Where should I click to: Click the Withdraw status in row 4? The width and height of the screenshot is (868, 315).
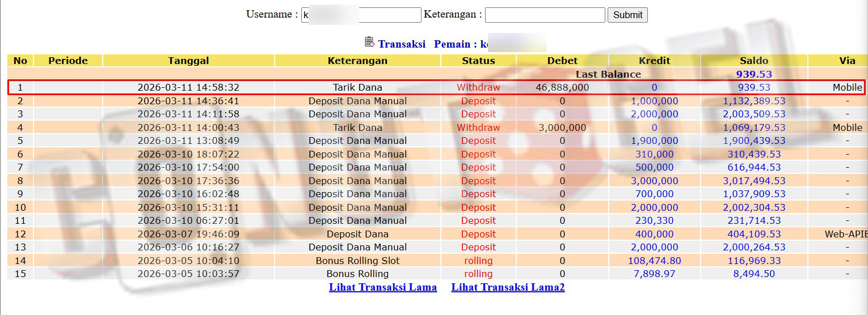pyautogui.click(x=478, y=127)
